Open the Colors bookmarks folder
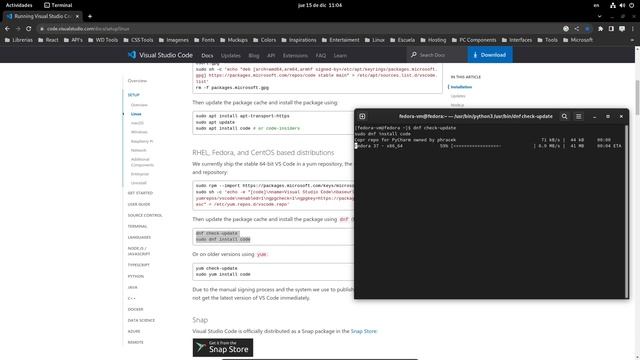 (264, 40)
